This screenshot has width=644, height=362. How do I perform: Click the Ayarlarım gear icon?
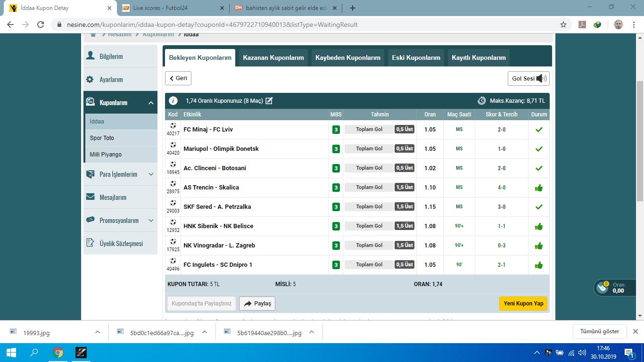point(90,80)
